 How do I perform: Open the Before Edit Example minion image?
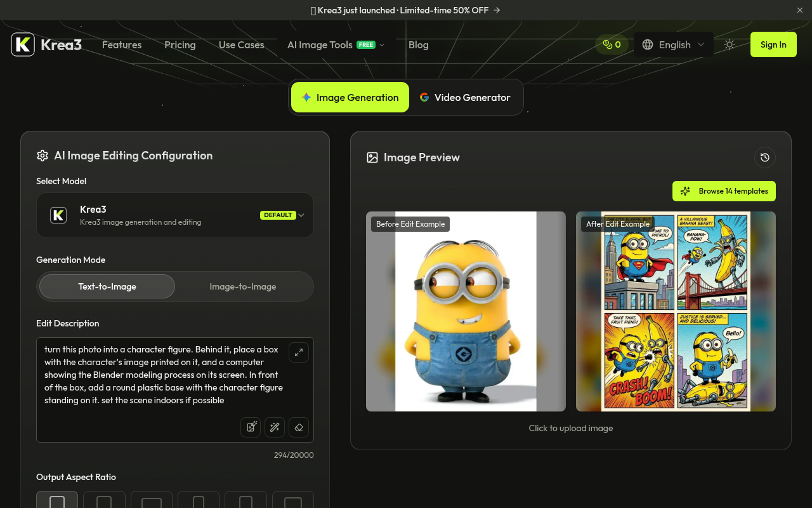[466, 311]
